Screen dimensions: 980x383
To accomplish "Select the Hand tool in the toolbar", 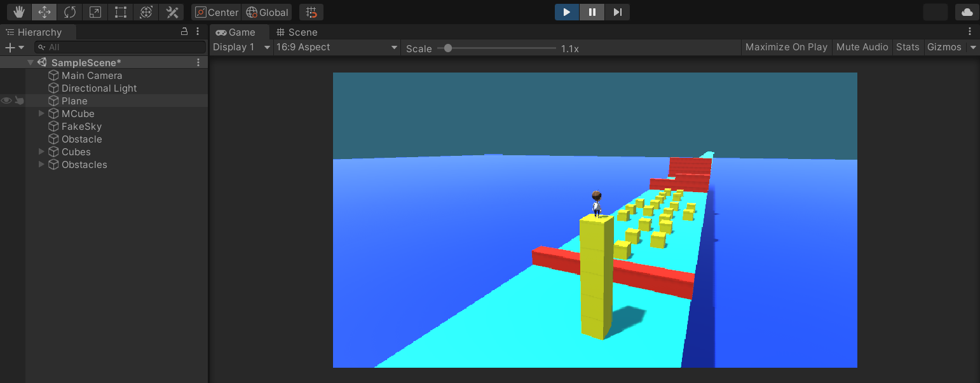I will pyautogui.click(x=18, y=11).
